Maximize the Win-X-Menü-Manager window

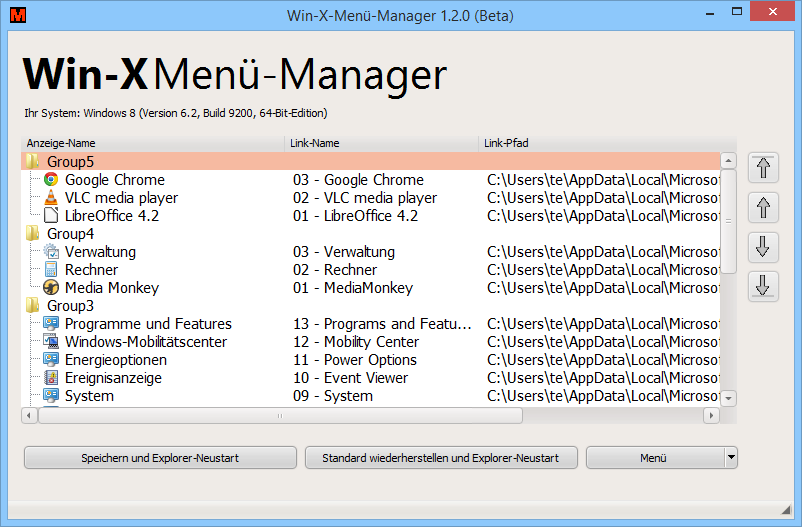[737, 12]
